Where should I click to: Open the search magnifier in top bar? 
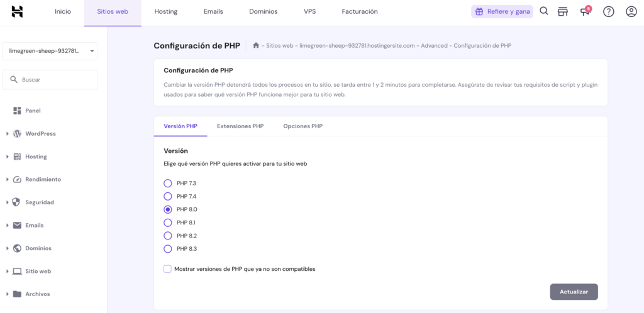click(544, 11)
